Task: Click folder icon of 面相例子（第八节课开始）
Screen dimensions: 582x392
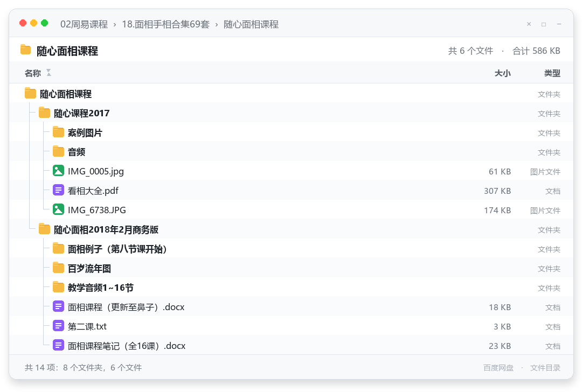Action: [58, 248]
